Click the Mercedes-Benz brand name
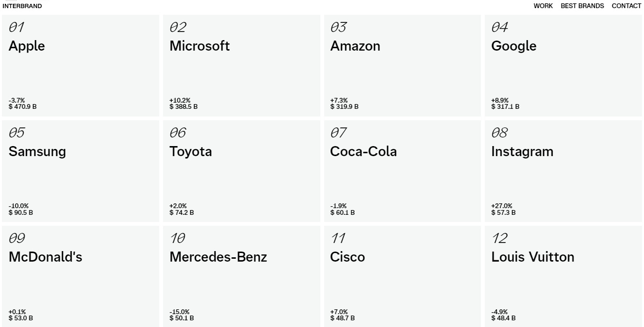Image resolution: width=644 pixels, height=327 pixels. click(218, 257)
